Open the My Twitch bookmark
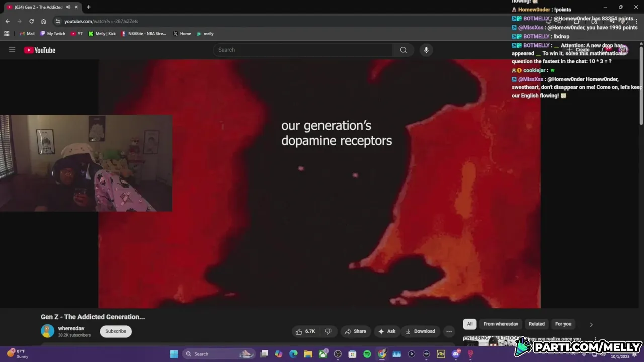This screenshot has width=644, height=362. (52, 34)
